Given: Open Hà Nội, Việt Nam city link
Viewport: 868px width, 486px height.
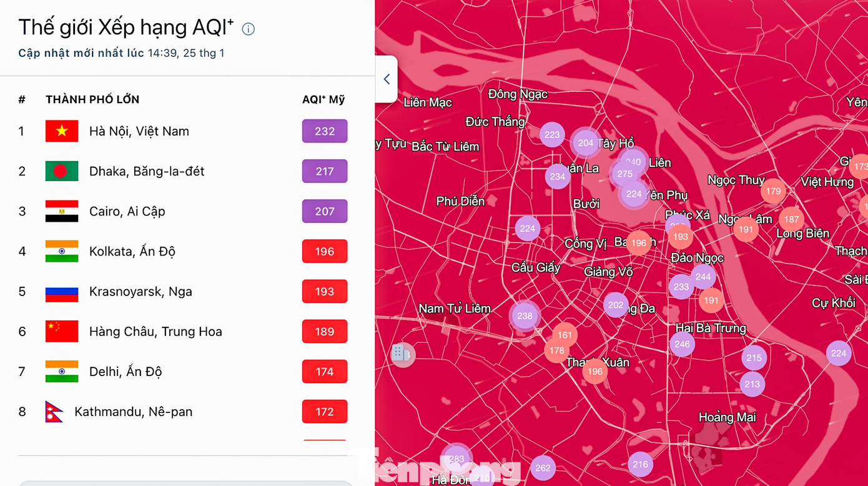Looking at the screenshot, I should [x=139, y=131].
